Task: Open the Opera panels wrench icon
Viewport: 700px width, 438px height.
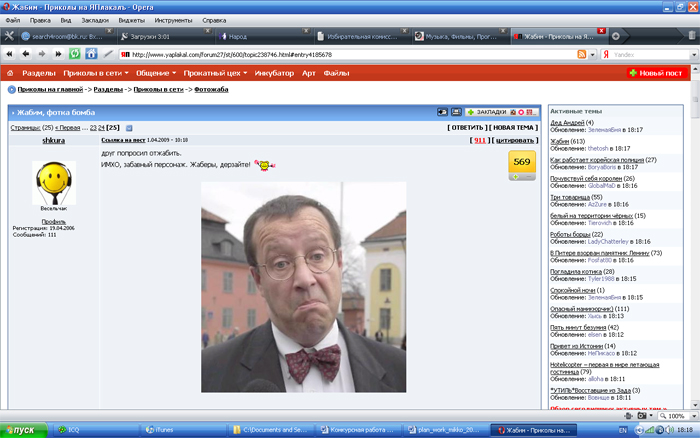Action: [9, 36]
